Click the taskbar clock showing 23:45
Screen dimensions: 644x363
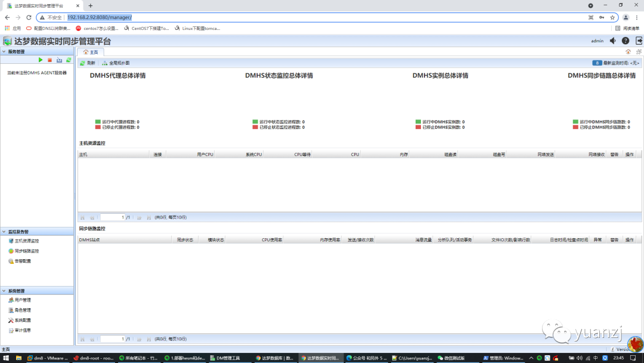(x=618, y=358)
